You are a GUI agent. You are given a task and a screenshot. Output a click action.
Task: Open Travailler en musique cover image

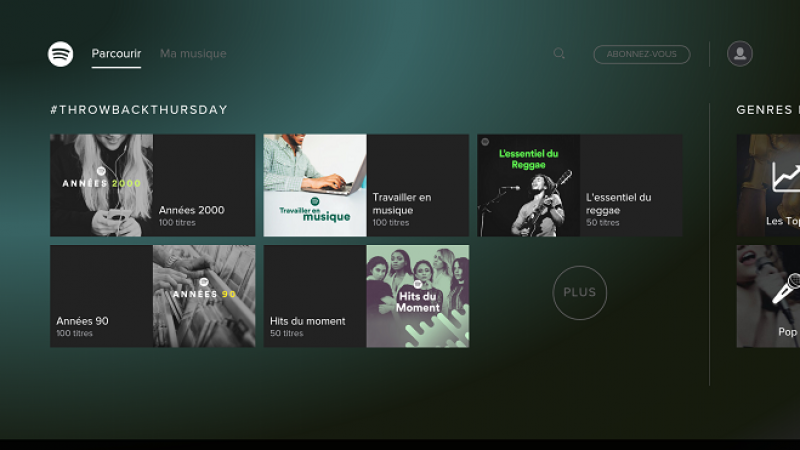315,185
